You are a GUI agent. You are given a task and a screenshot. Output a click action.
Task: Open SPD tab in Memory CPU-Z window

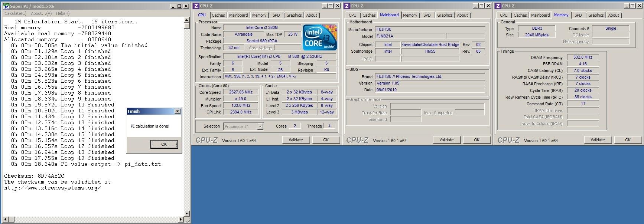pyautogui.click(x=578, y=15)
